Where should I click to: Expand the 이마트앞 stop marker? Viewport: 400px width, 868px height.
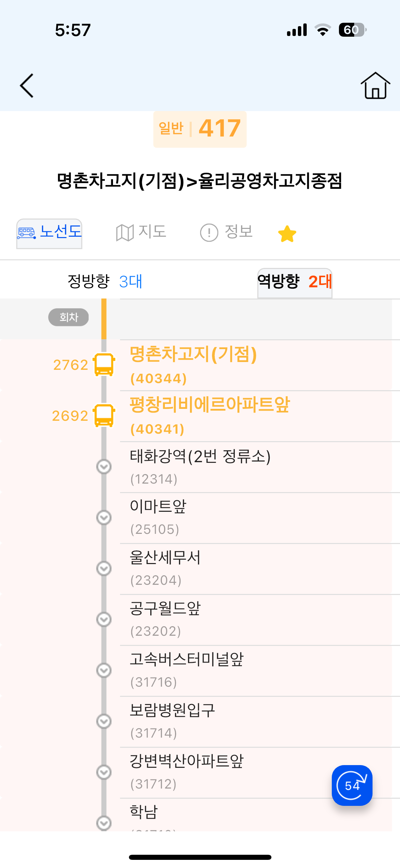pos(104,518)
